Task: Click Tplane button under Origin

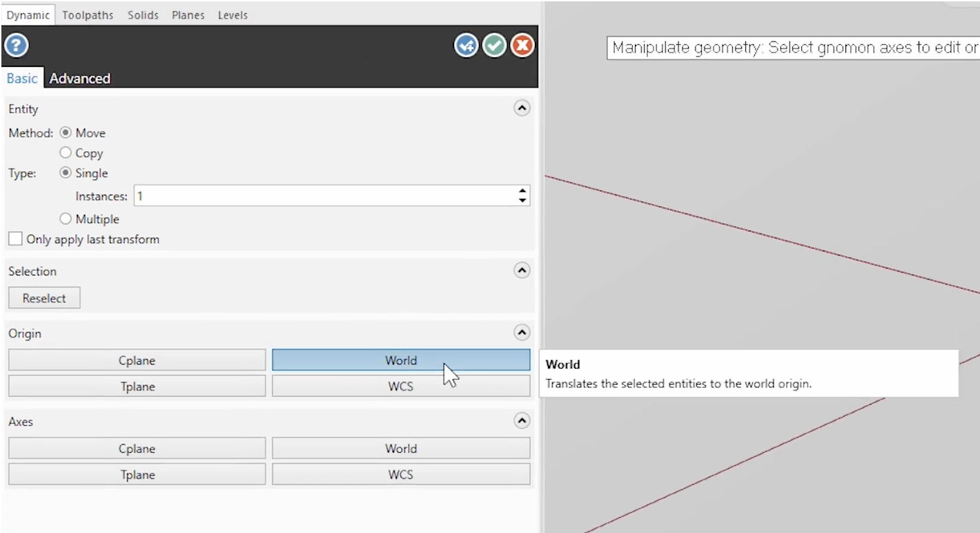Action: [137, 386]
